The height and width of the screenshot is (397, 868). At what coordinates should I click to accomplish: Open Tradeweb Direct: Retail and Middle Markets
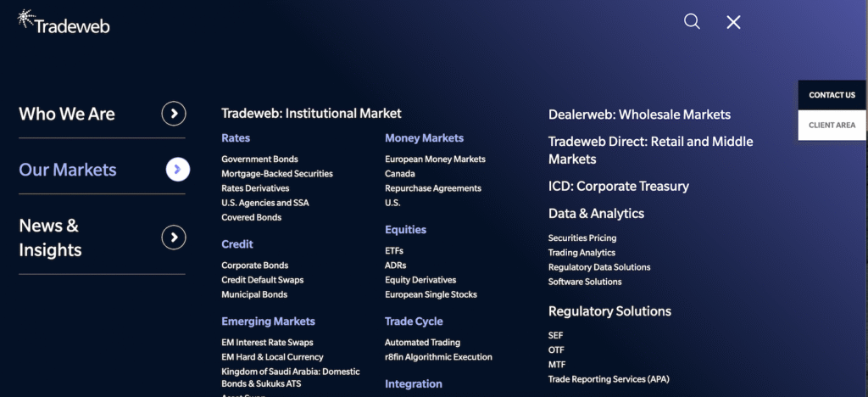650,150
